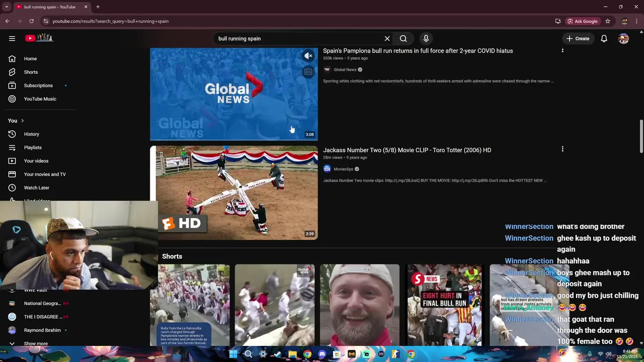Open File Explorer from the taskbar

(292, 354)
